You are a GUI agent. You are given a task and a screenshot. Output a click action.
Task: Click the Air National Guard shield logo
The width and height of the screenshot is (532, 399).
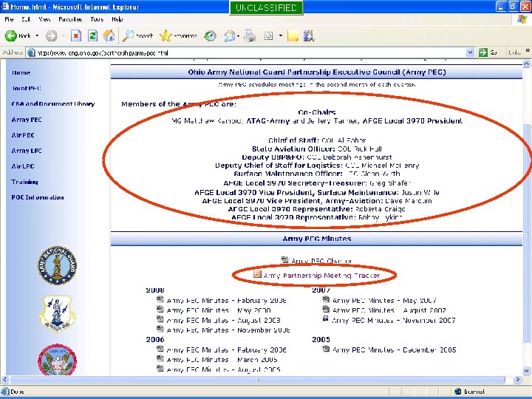coord(57,314)
